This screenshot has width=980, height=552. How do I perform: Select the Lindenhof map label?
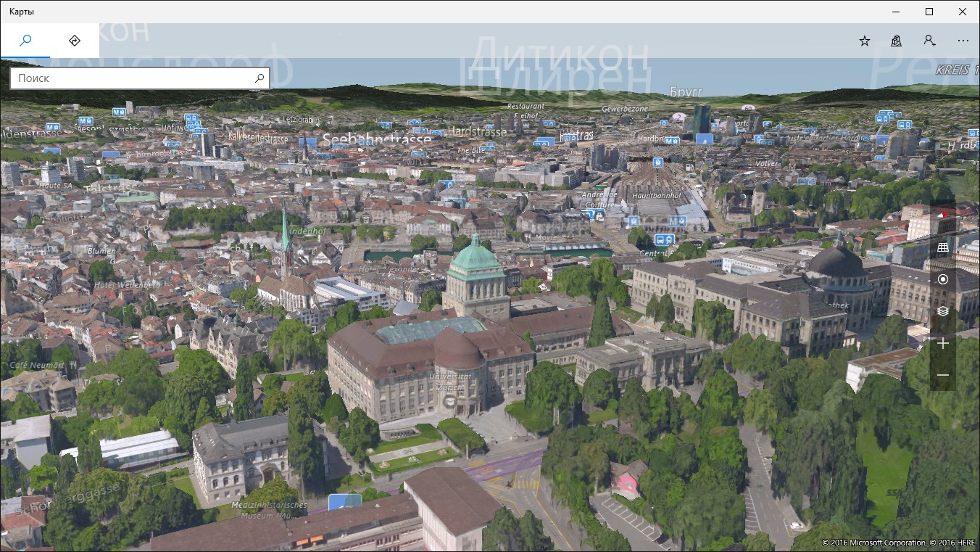coord(306,231)
